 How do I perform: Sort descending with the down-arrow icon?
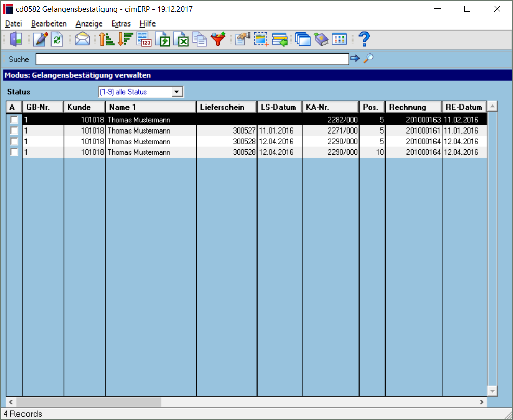[125, 39]
